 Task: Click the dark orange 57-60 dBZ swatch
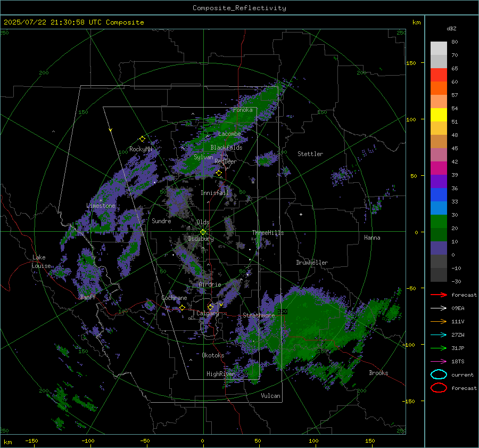click(439, 88)
